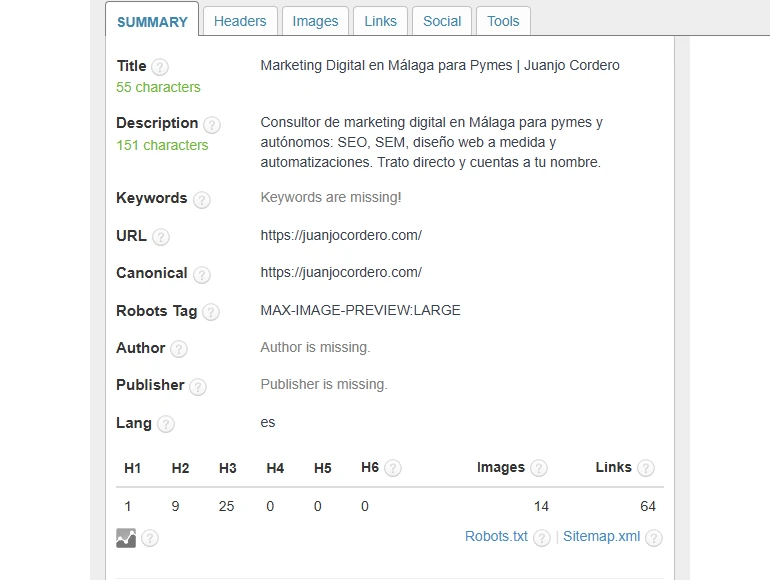Click the help icon beside Keywords
Screen dimensions: 770x580
(202, 200)
